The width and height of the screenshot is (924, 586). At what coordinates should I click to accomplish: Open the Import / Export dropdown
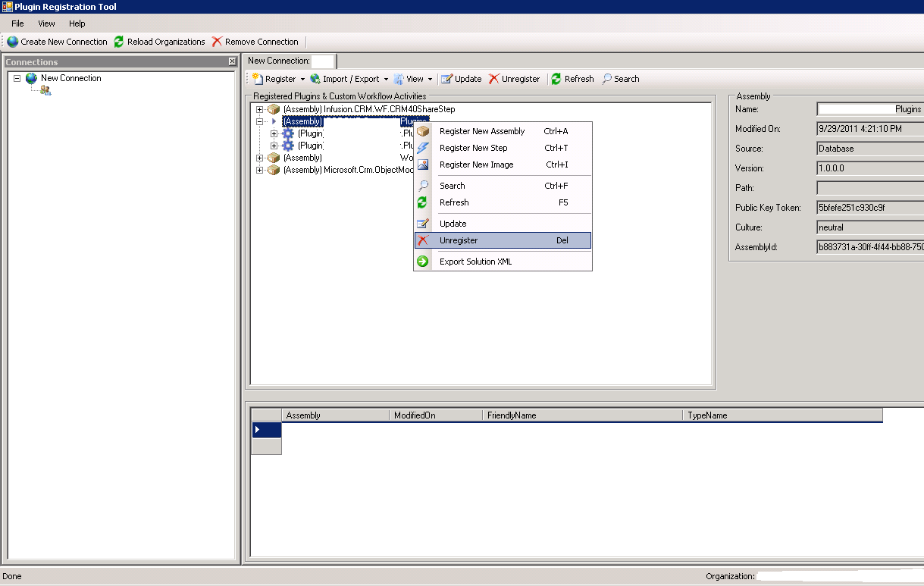pyautogui.click(x=386, y=79)
